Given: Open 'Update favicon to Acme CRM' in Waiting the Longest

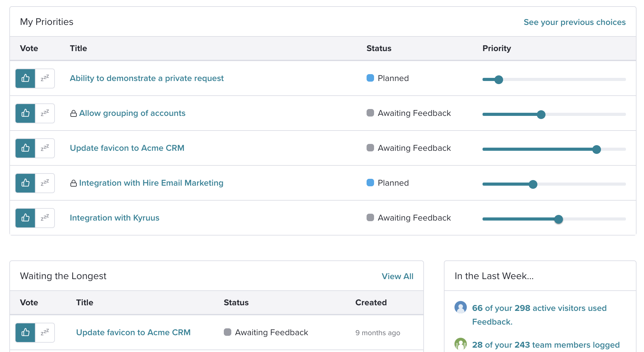Looking at the screenshot, I should (x=133, y=332).
